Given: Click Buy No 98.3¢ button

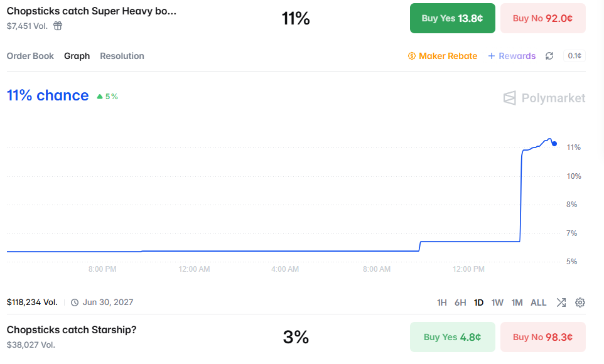Looking at the screenshot, I should coord(543,337).
